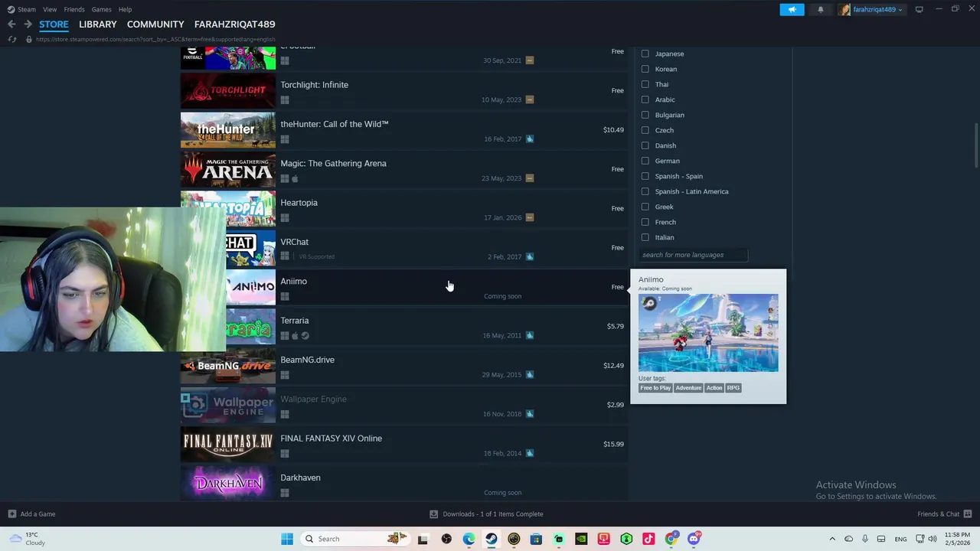The width and height of the screenshot is (980, 551).
Task: Open the VRChat store listing
Action: pyautogui.click(x=404, y=248)
